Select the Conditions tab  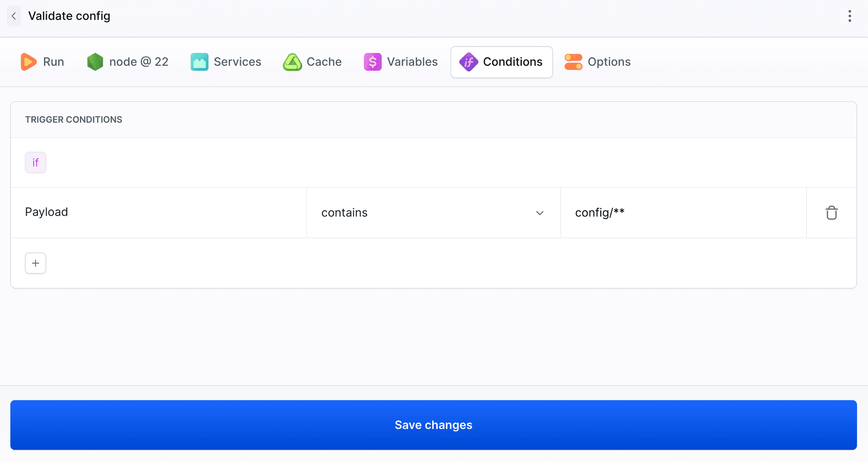[501, 62]
